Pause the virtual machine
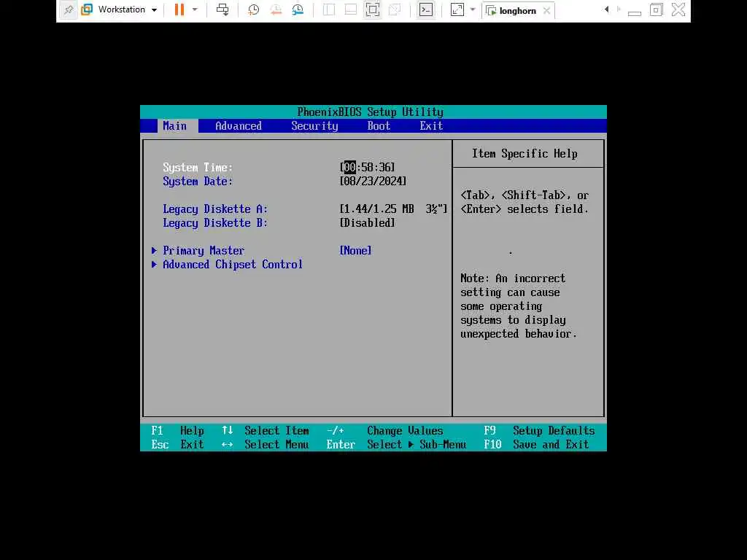 pos(179,9)
